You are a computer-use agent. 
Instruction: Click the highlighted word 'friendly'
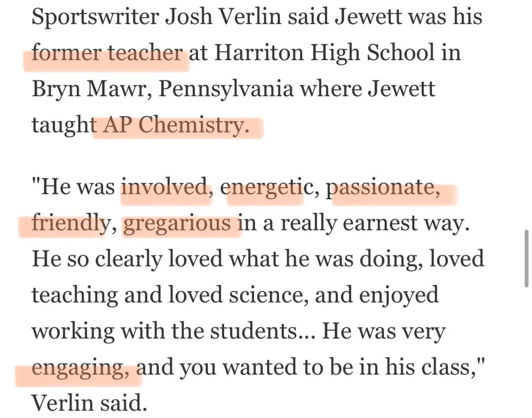click(70, 223)
